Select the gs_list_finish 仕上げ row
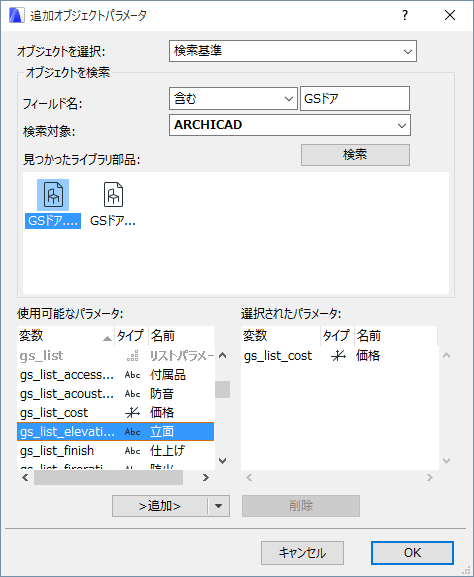This screenshot has height=577, width=474. coord(116,451)
